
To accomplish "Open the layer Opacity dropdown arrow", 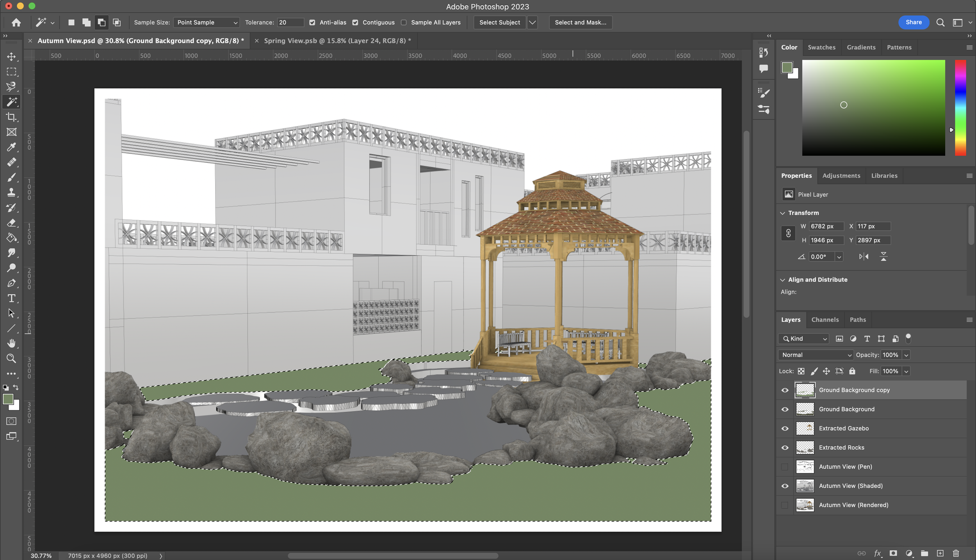I will [x=906, y=355].
